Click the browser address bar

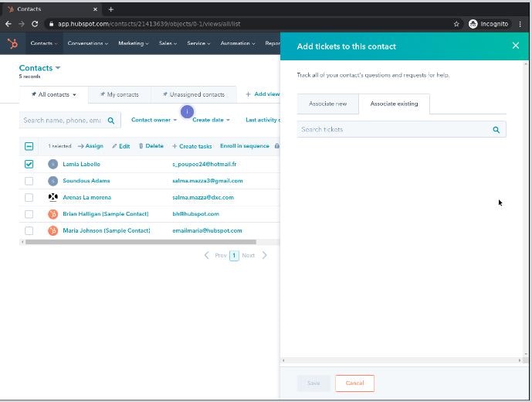point(251,24)
